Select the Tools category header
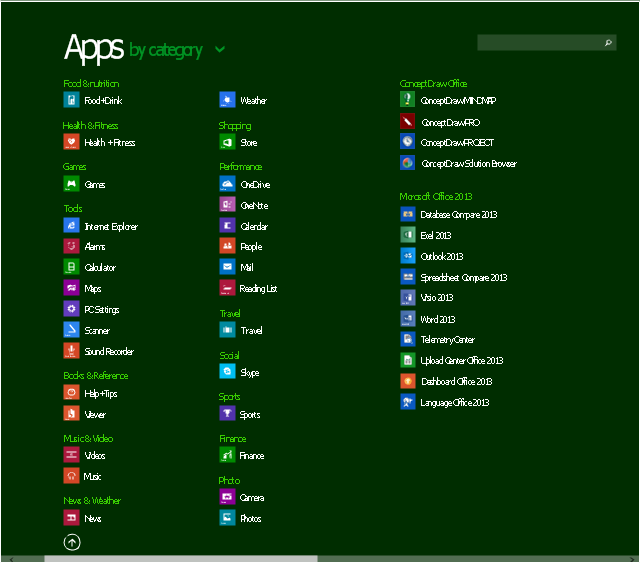The image size is (640, 563). (73, 209)
